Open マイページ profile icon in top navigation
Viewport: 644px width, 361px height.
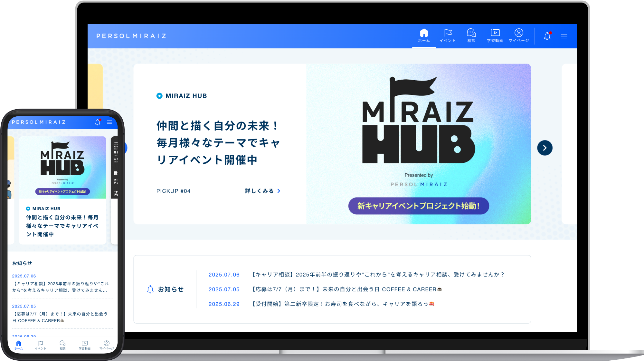click(x=519, y=35)
